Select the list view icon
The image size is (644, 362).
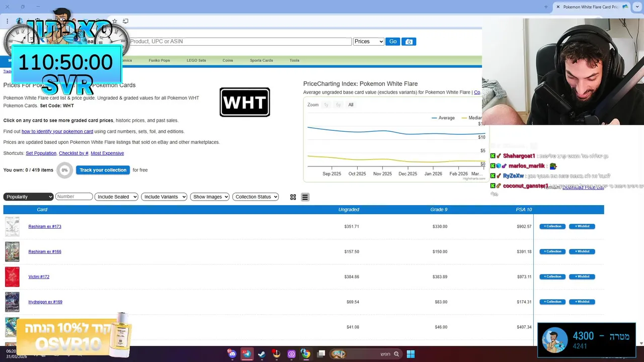coord(305,197)
